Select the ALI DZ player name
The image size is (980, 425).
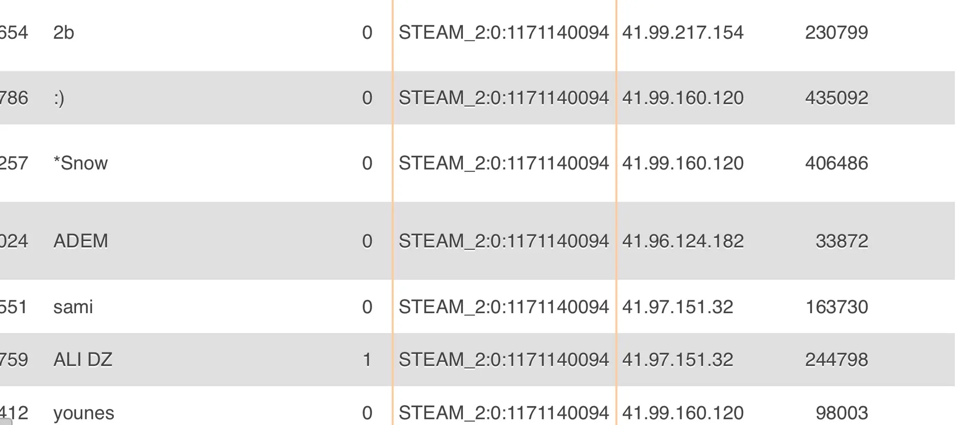83,360
